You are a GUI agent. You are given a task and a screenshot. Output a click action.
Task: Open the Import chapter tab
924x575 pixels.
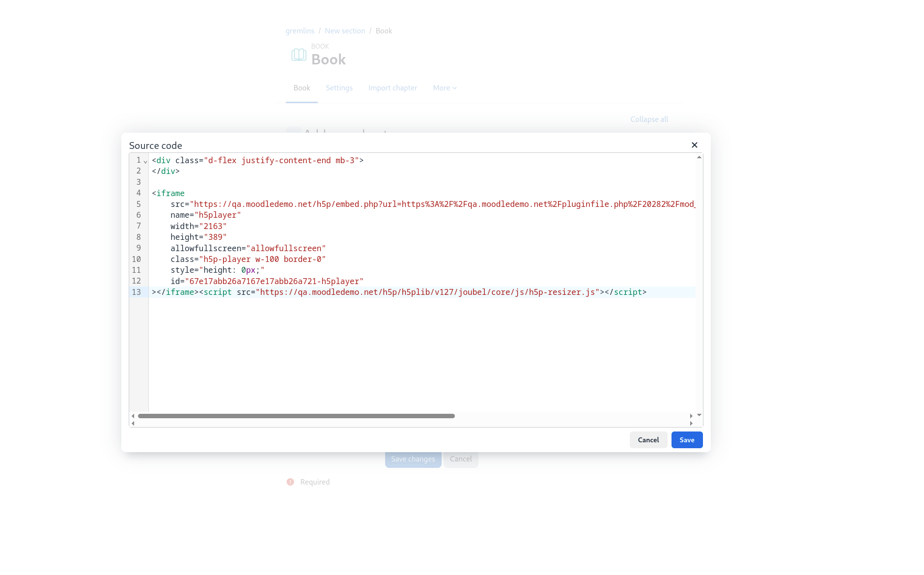click(393, 88)
